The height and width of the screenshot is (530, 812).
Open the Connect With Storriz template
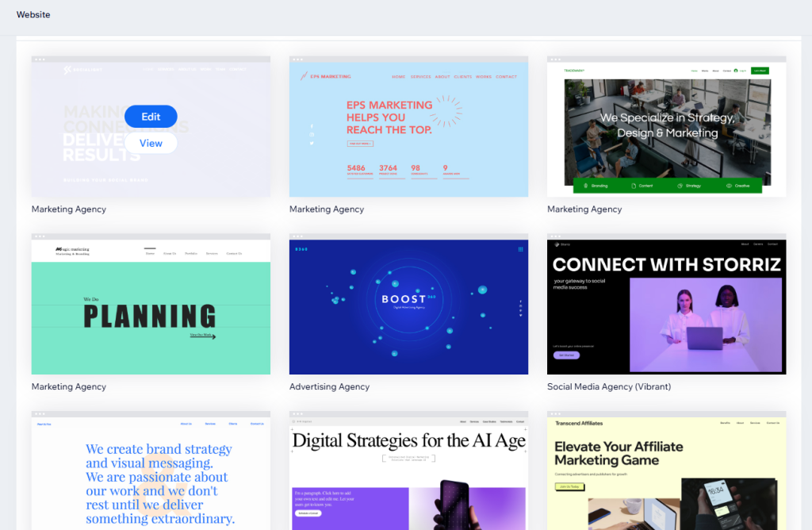(666, 305)
